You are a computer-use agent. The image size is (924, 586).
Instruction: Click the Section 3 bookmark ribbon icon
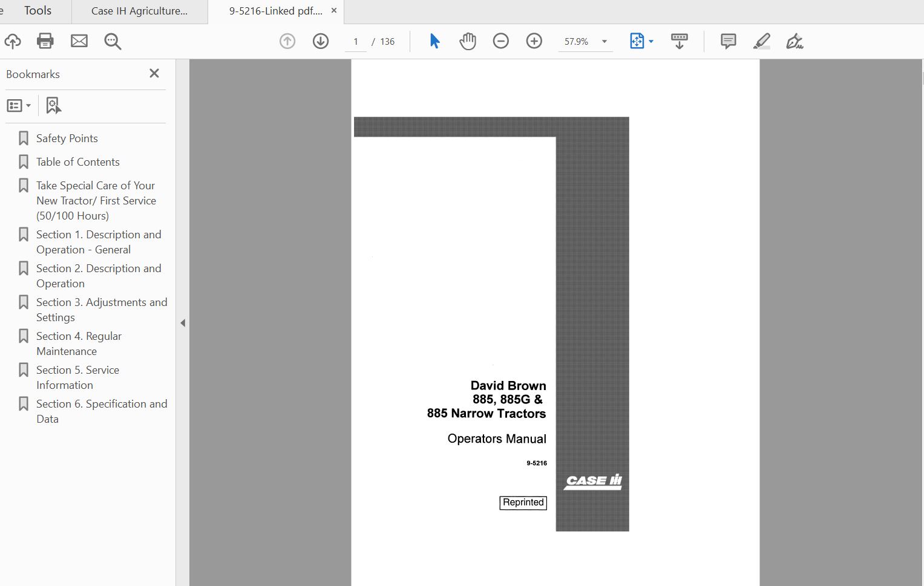(24, 302)
